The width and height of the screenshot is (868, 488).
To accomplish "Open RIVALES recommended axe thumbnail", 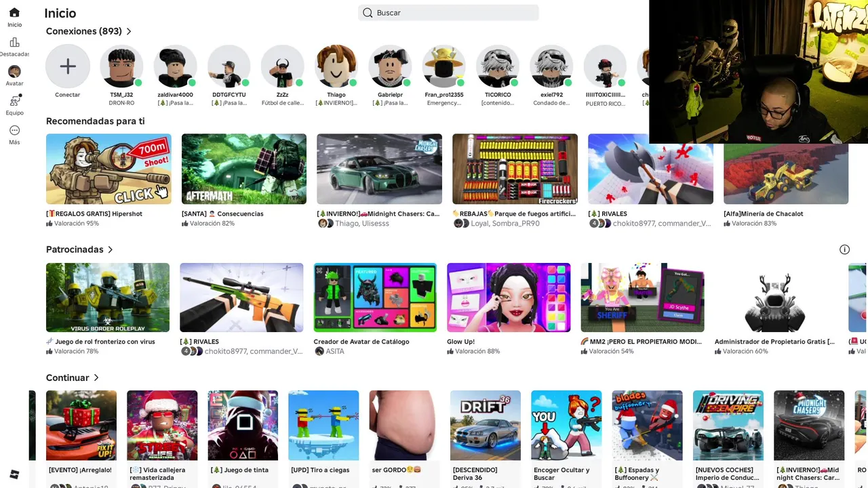I will pyautogui.click(x=650, y=169).
